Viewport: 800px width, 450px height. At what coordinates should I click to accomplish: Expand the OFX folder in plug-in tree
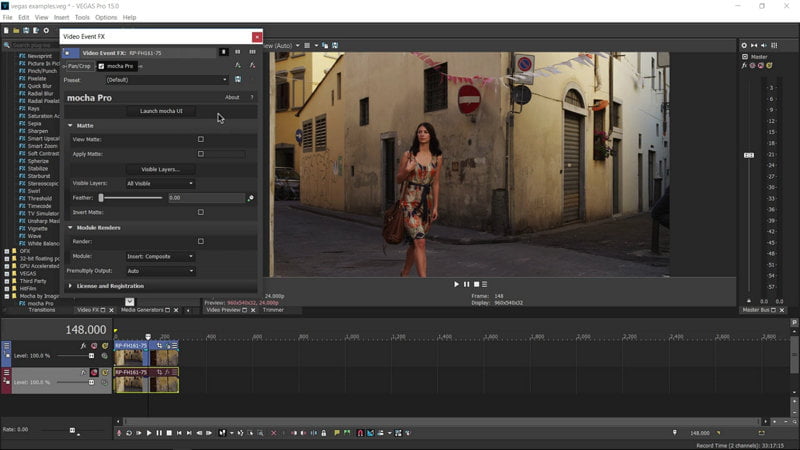pos(7,251)
